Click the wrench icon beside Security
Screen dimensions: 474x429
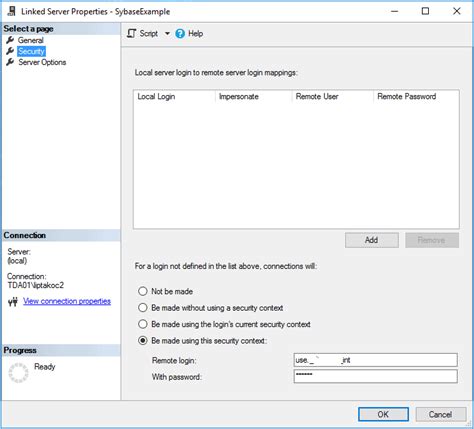coord(10,51)
